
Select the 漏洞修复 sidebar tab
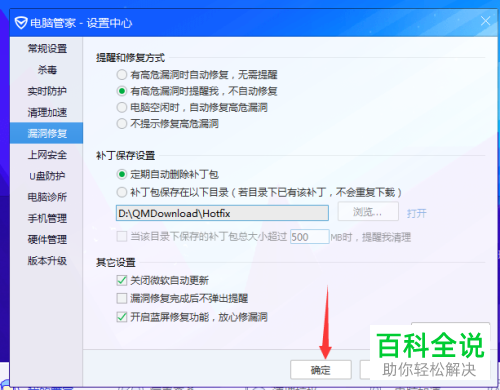[47, 133]
